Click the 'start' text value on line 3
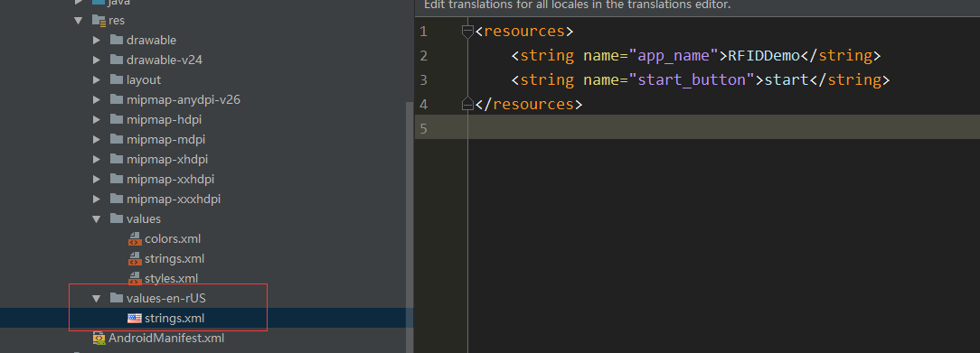The image size is (980, 353). [x=787, y=79]
